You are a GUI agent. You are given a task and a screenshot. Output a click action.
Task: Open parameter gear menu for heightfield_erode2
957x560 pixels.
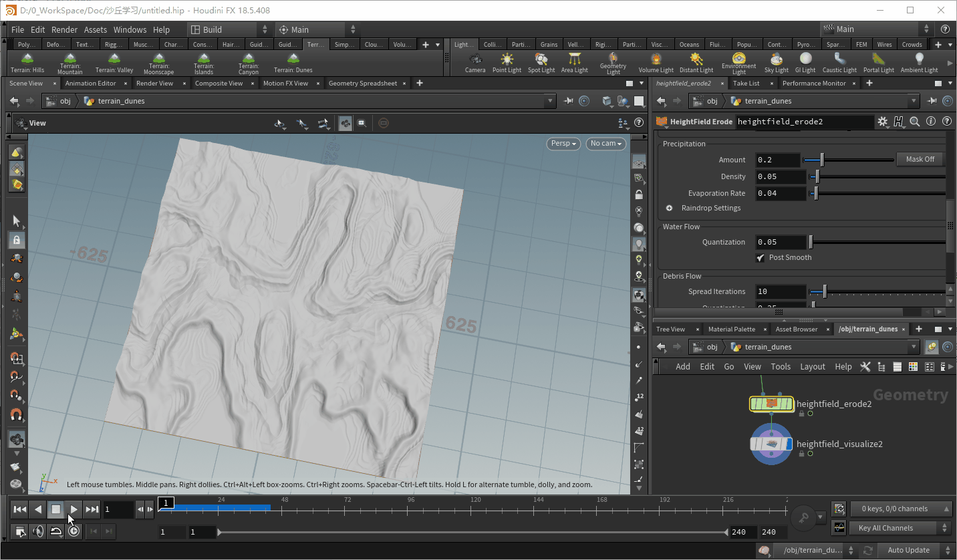(x=883, y=122)
